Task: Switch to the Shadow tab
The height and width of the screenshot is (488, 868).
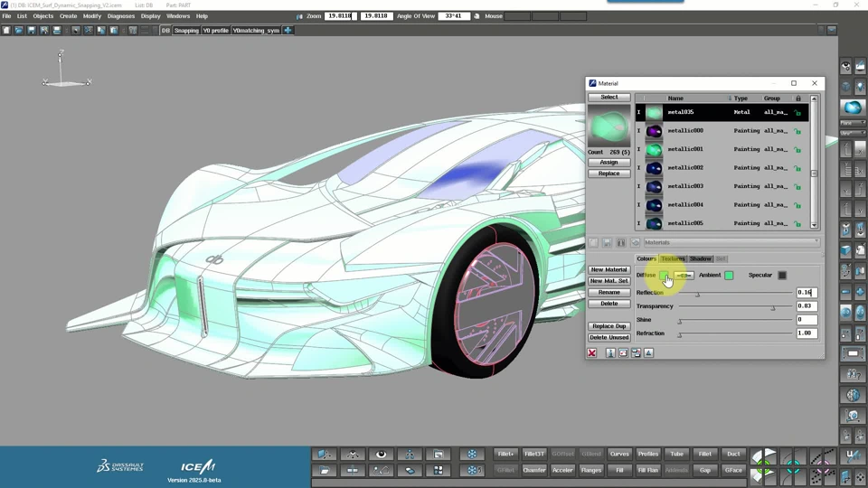Action: (x=700, y=259)
